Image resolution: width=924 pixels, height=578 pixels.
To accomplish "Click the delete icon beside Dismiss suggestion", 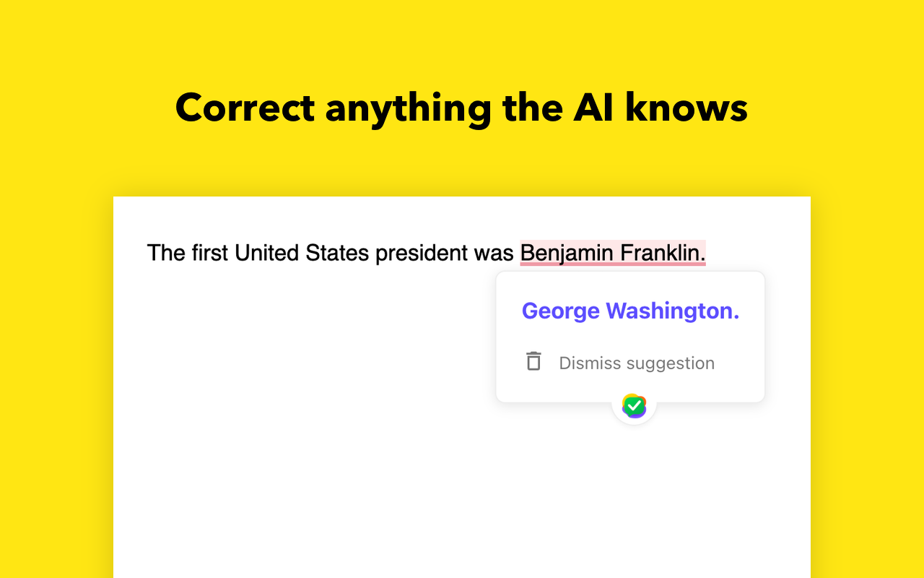I will point(533,361).
